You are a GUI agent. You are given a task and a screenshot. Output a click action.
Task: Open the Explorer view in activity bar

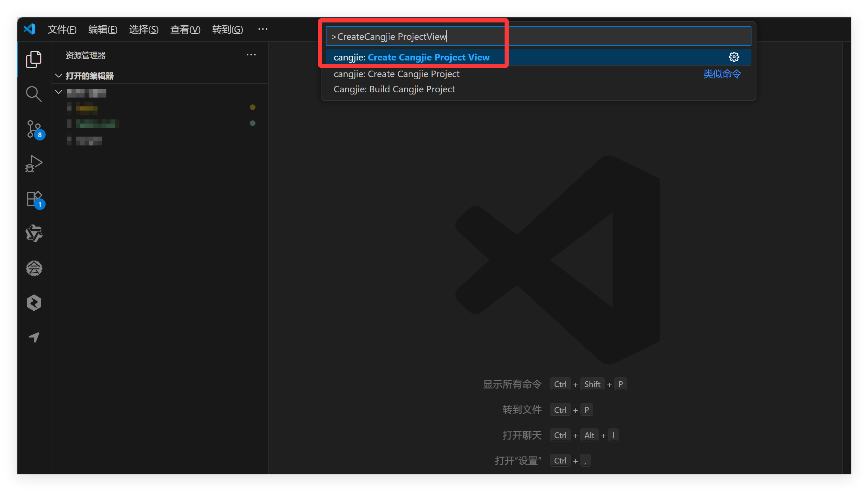click(x=34, y=59)
